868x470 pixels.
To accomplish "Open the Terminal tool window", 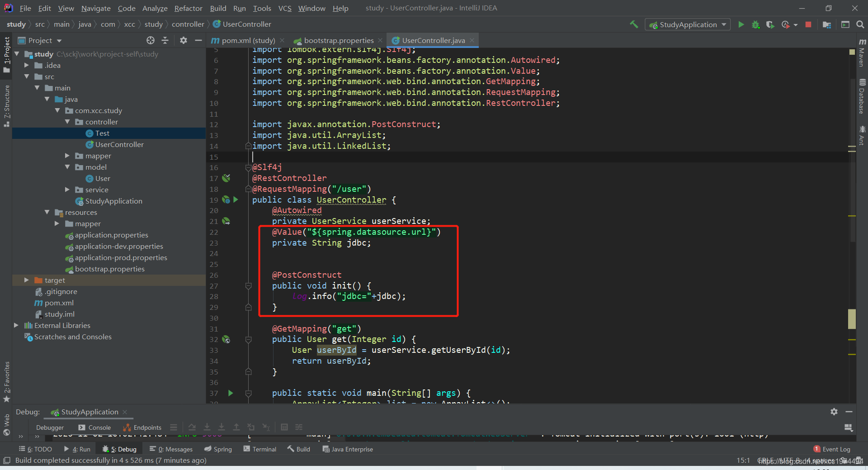I will pyautogui.click(x=260, y=449).
